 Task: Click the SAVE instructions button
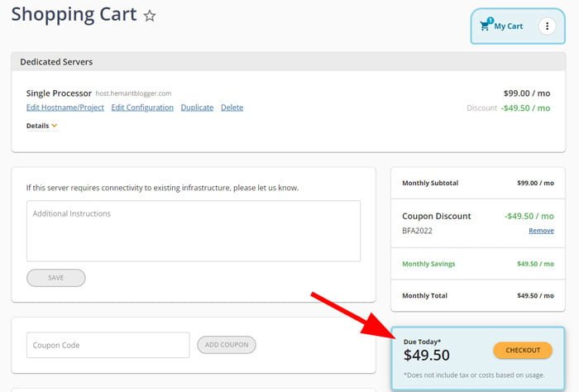(x=55, y=278)
